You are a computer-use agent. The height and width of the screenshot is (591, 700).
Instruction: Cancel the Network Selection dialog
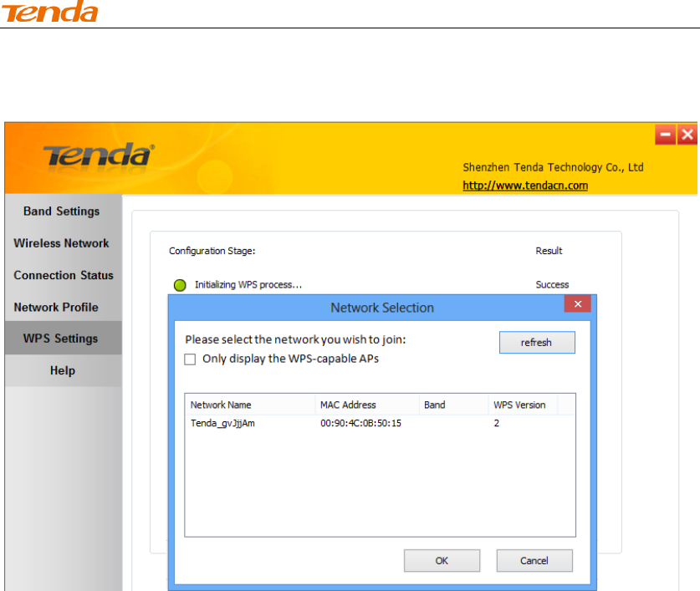[534, 561]
